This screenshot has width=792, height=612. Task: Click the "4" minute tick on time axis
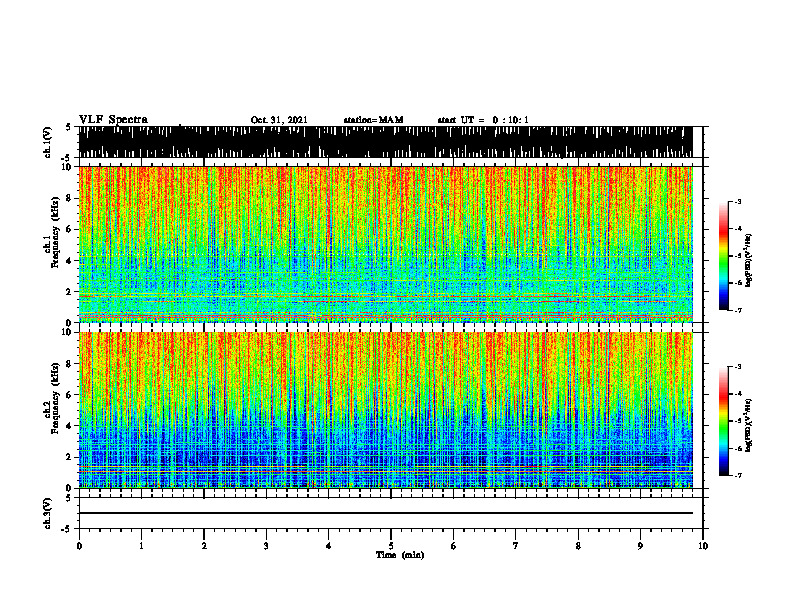pos(329,546)
